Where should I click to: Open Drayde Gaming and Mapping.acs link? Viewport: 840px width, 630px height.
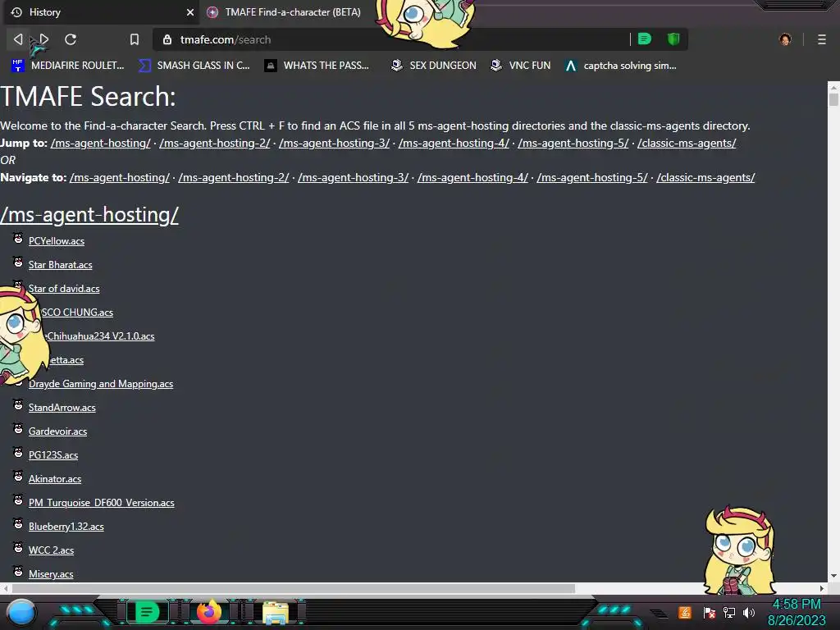coord(101,384)
